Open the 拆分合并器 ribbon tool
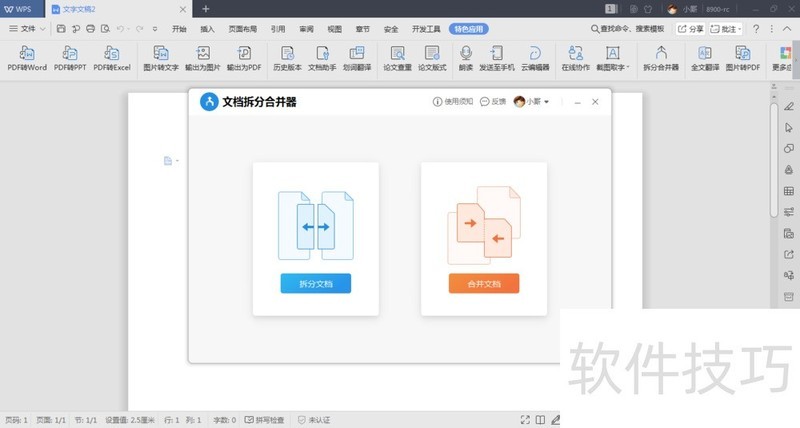Image resolution: width=800 pixels, height=428 pixels. coord(661,58)
